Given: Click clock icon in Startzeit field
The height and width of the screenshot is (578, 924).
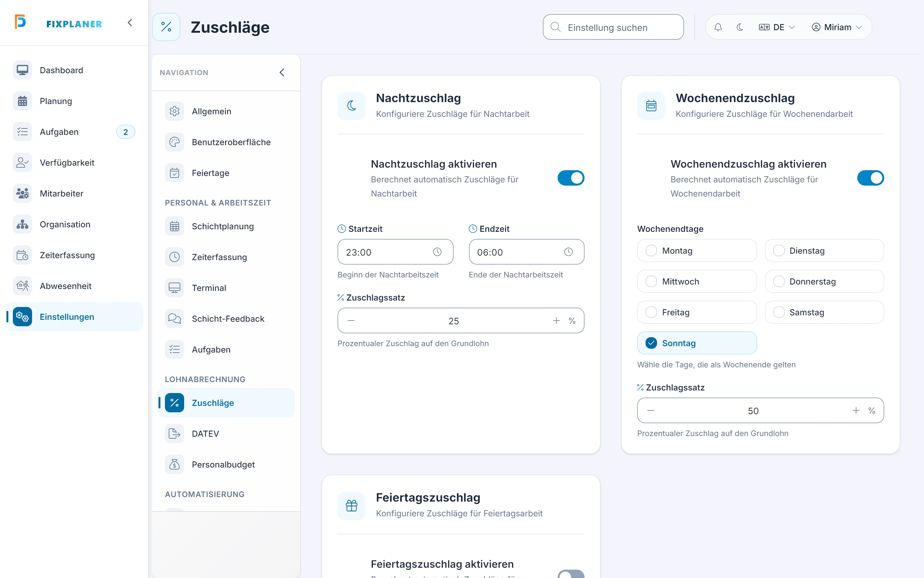Looking at the screenshot, I should [437, 252].
